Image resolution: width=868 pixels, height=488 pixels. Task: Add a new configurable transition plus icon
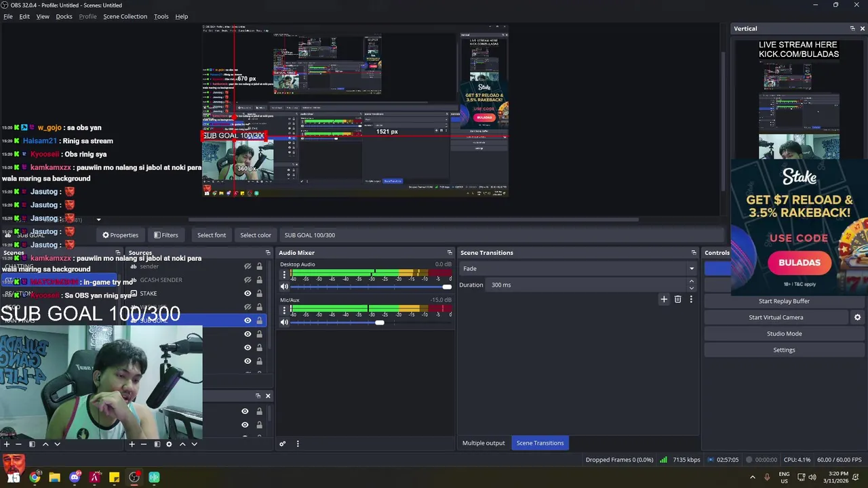click(x=664, y=299)
